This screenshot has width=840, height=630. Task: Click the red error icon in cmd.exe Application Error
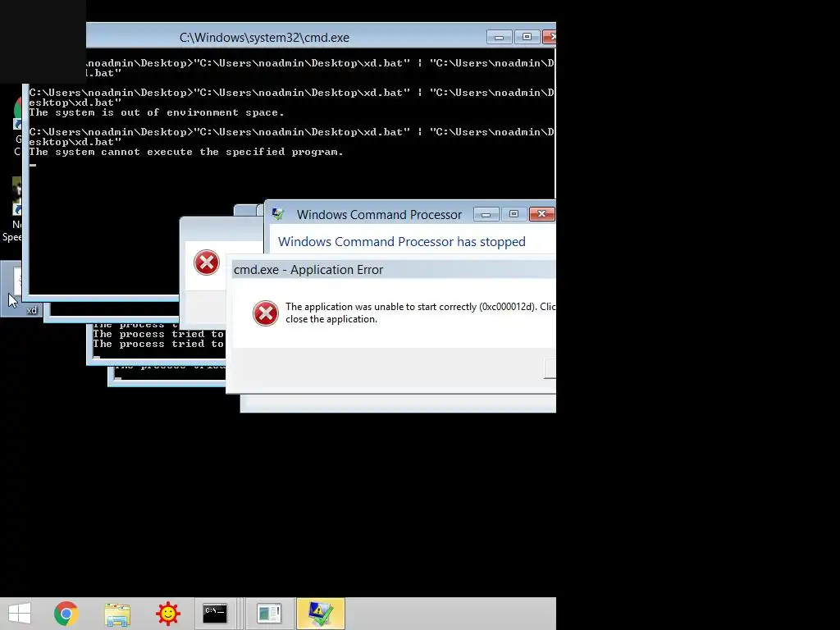[266, 313]
